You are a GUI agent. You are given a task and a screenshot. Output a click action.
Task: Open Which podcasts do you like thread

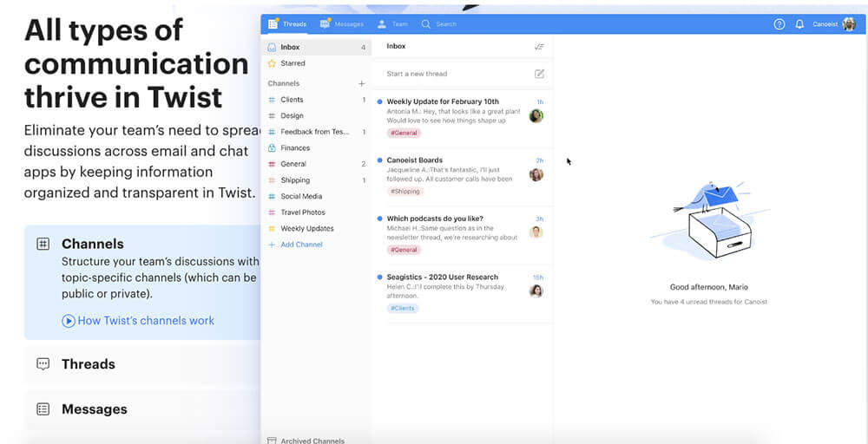(463, 236)
